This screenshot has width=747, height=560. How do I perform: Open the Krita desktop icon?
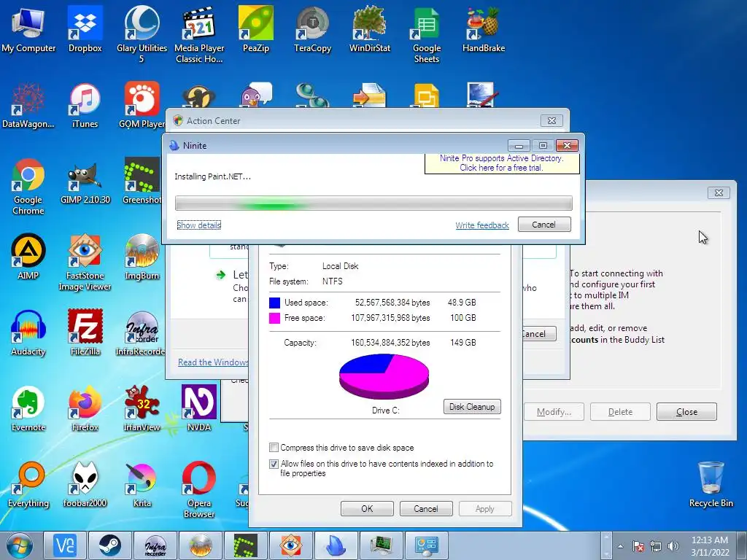point(142,485)
